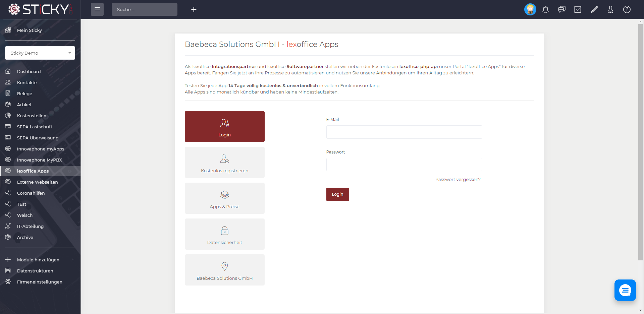The image size is (644, 314).
Task: Click the Module hinzufügen plus icon
Action: pyautogui.click(x=8, y=260)
